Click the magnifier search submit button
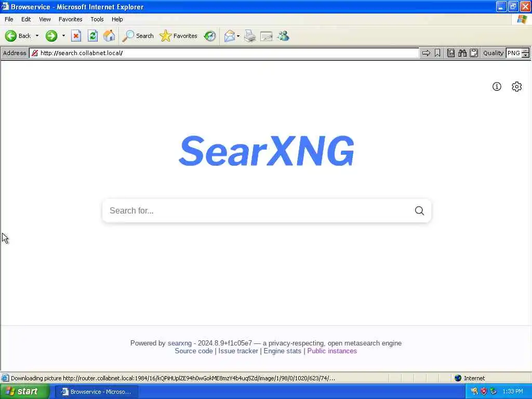This screenshot has height=399, width=532. click(419, 211)
